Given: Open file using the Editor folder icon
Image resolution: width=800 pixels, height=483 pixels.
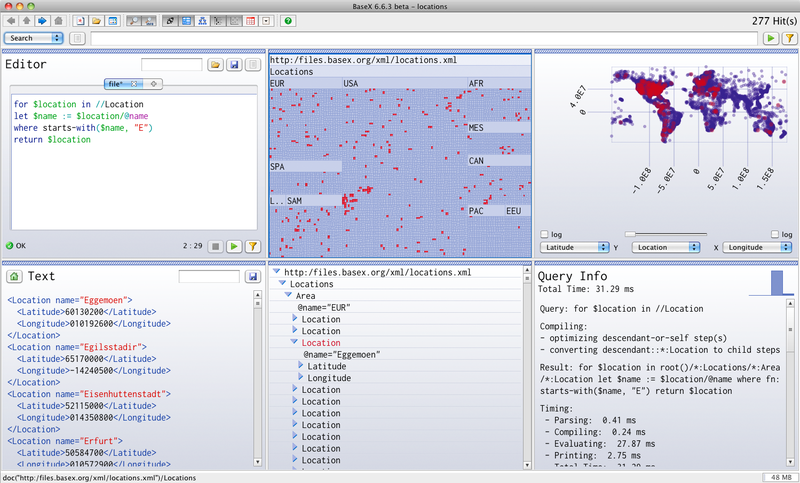Looking at the screenshot, I should tap(215, 65).
